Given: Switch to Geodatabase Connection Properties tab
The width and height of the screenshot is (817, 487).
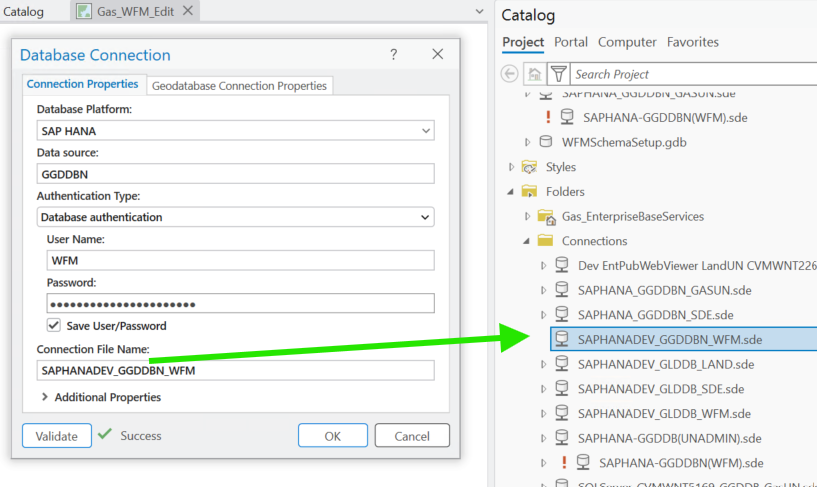Looking at the screenshot, I should click(239, 85).
